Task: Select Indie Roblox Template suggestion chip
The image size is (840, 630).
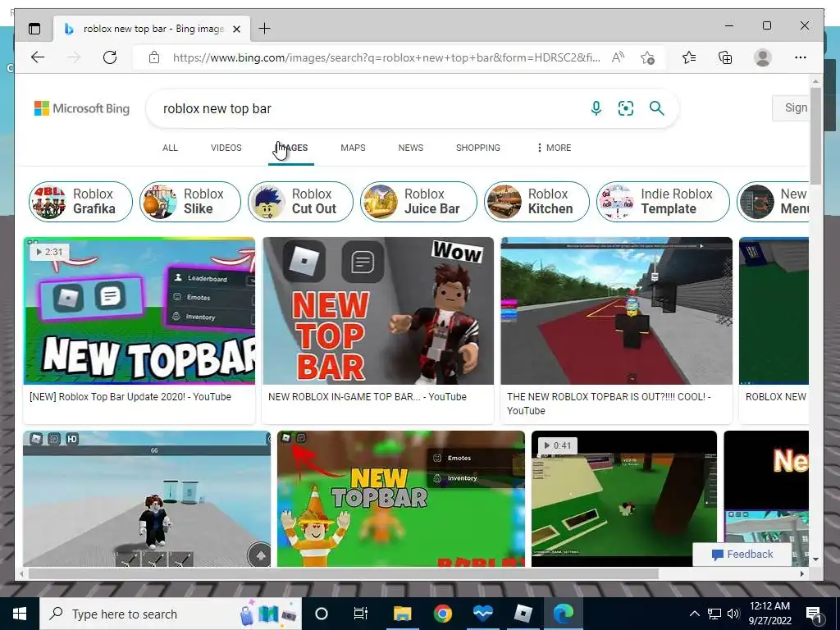Action: 663,202
